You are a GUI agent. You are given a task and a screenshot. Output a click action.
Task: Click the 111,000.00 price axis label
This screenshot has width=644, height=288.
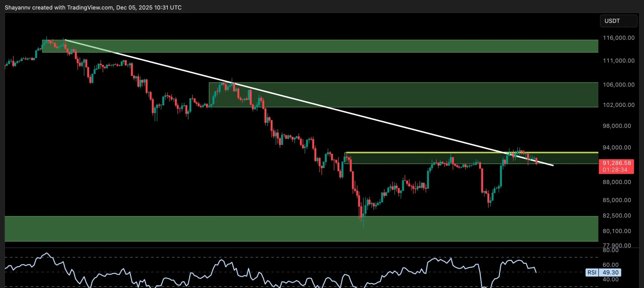(619, 61)
